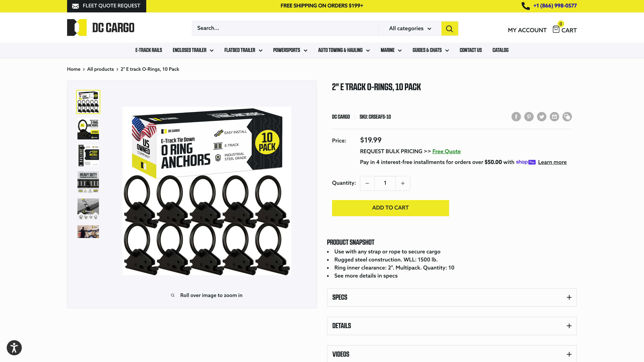
Task: Pin product via Pinterest icon
Action: [529, 117]
